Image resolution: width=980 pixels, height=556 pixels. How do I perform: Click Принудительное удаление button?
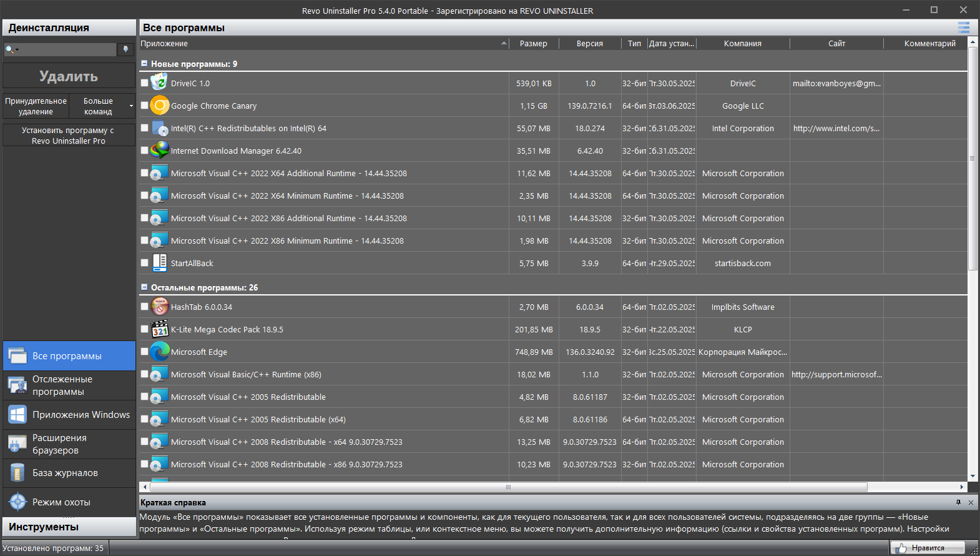(36, 106)
